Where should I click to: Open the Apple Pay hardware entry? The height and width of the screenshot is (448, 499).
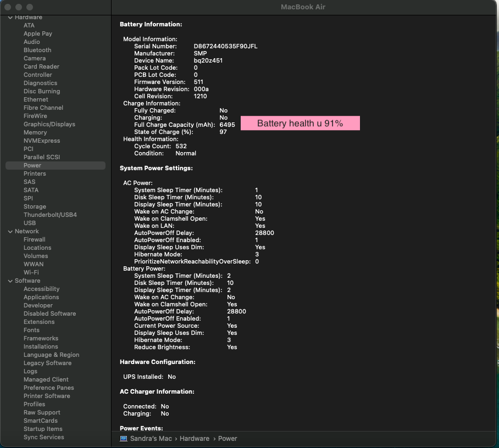pyautogui.click(x=38, y=33)
